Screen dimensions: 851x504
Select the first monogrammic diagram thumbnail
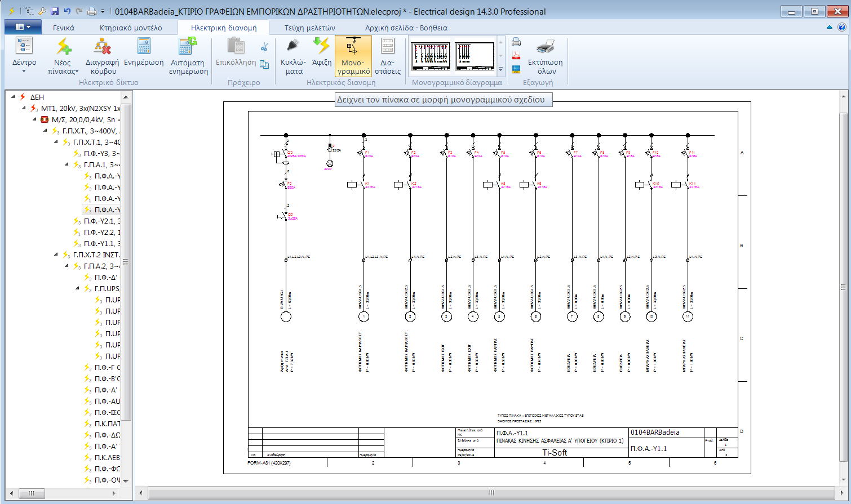[431, 55]
